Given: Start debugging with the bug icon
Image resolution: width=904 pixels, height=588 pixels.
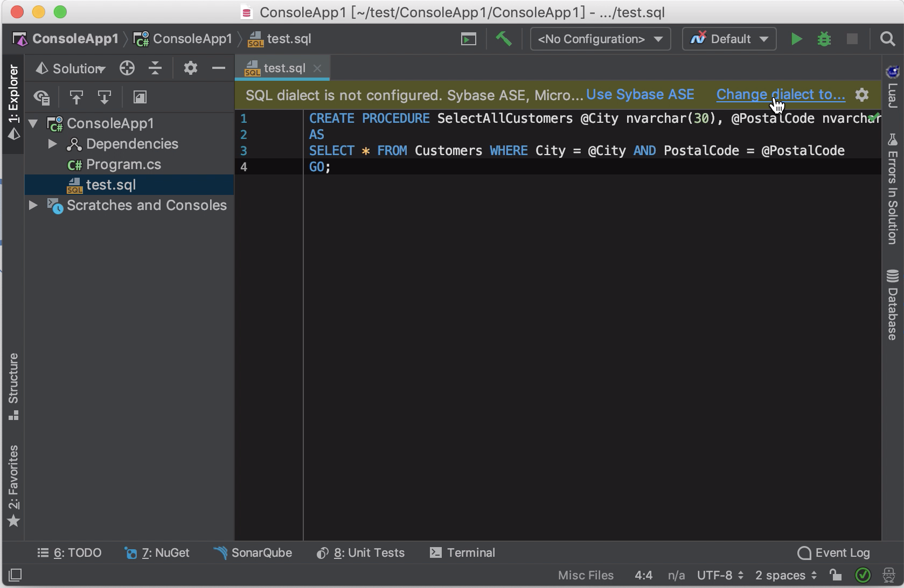Looking at the screenshot, I should coord(824,39).
